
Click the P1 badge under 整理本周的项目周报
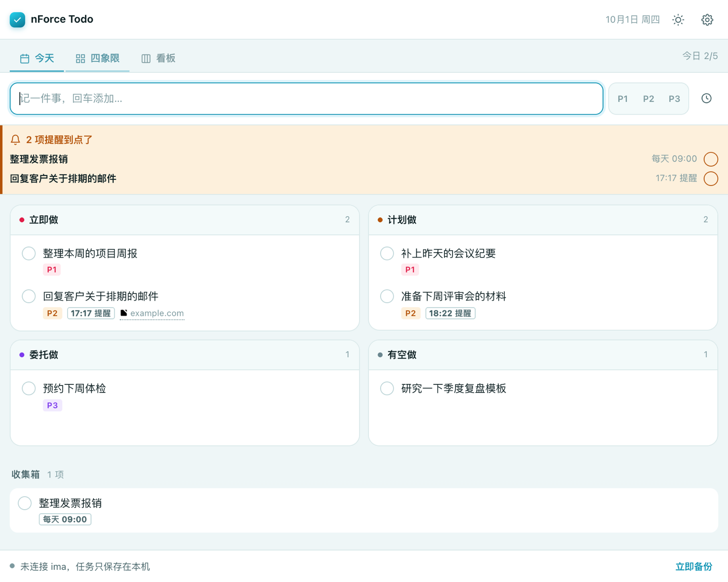[x=52, y=270]
